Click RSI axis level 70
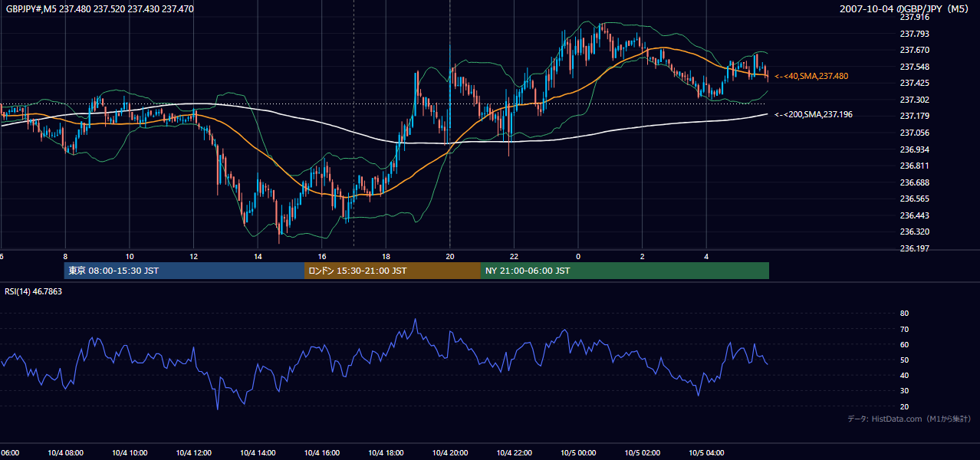Image resolution: width=980 pixels, height=460 pixels. [904, 329]
